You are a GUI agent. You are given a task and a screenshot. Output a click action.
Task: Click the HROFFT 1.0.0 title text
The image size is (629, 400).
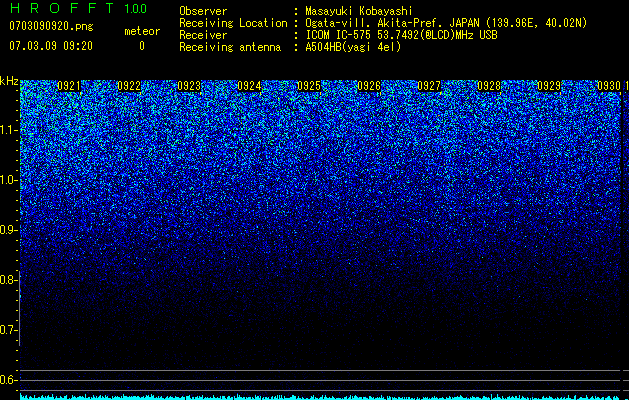(78, 8)
